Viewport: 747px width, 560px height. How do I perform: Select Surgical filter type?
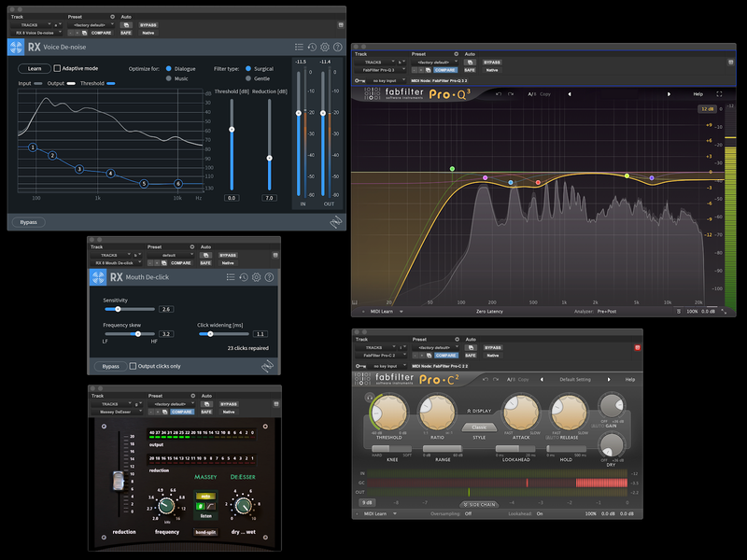248,68
